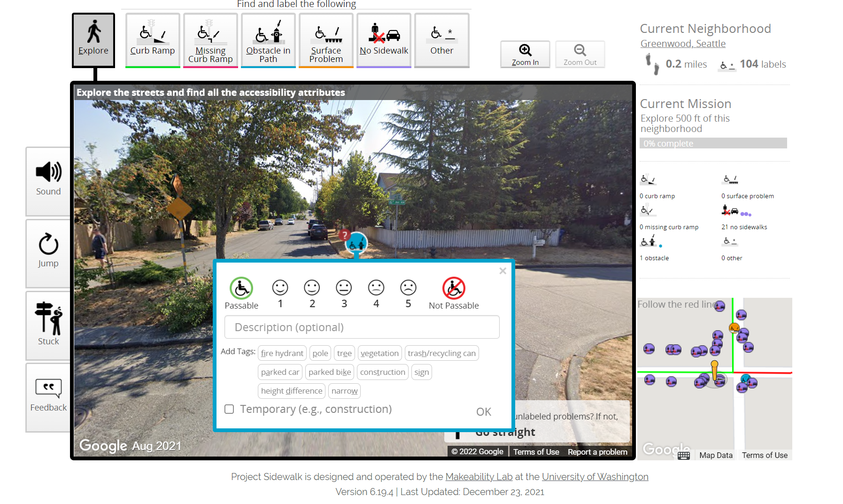Screen dimensions: 843x504
Task: Confirm the label with OK
Action: click(x=484, y=412)
